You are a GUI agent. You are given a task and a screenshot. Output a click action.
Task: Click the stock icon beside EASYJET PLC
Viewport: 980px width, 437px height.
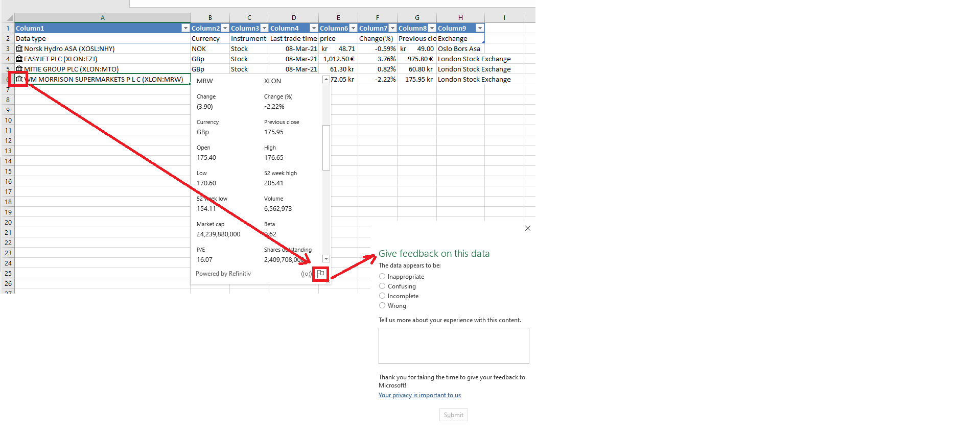click(x=19, y=59)
